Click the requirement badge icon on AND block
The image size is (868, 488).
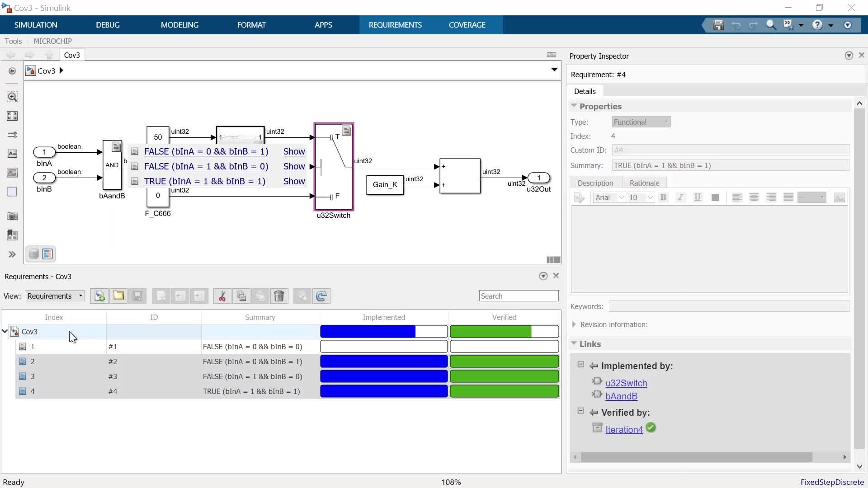point(116,146)
